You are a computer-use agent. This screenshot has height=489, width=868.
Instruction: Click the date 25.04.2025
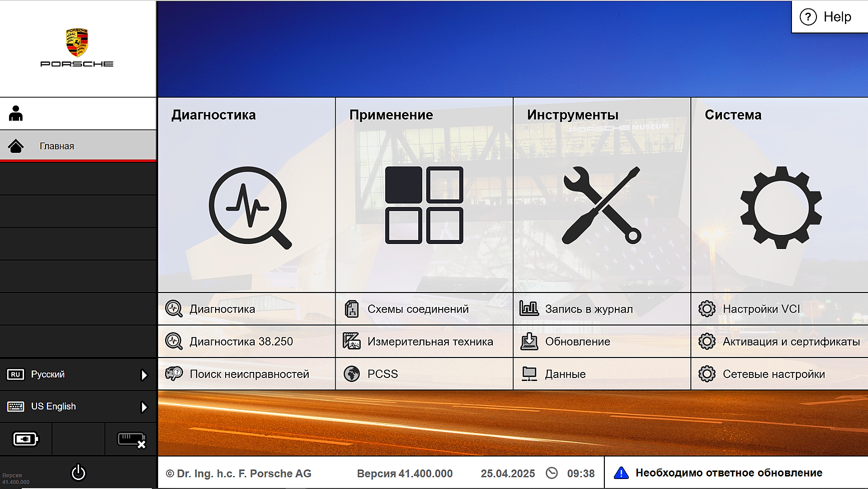click(x=508, y=473)
